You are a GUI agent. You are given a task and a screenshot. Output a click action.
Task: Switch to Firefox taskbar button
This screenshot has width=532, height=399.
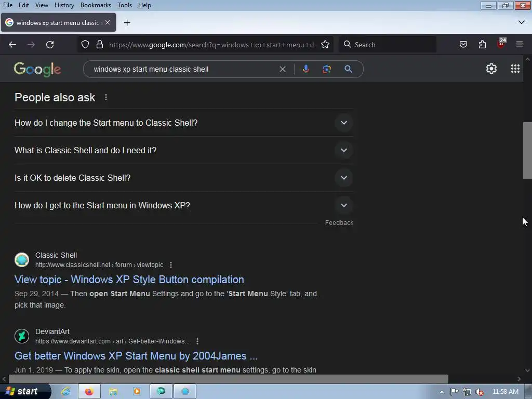(x=89, y=392)
